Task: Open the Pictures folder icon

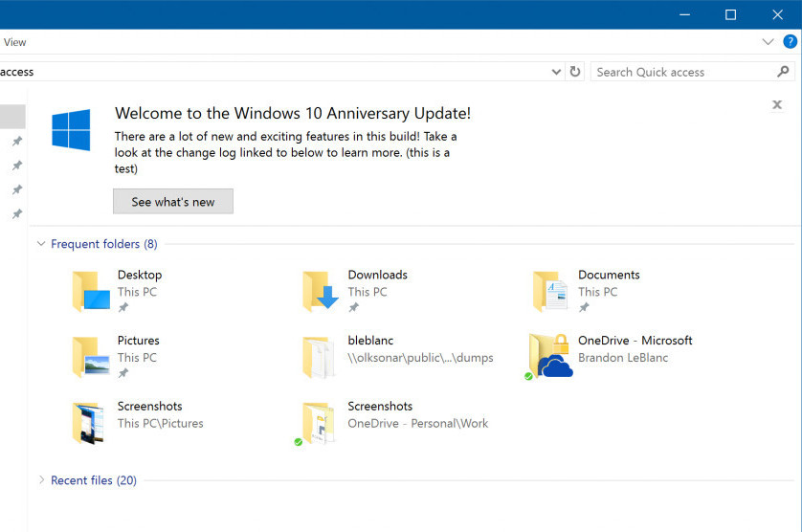Action: [91, 357]
